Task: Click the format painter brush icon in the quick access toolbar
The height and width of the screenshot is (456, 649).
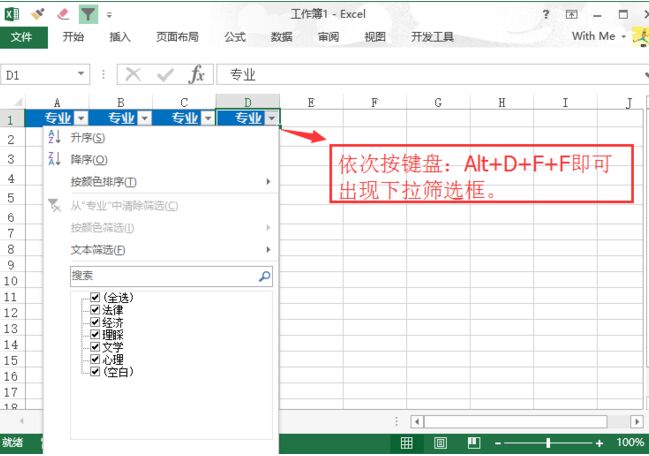Action: [38, 14]
